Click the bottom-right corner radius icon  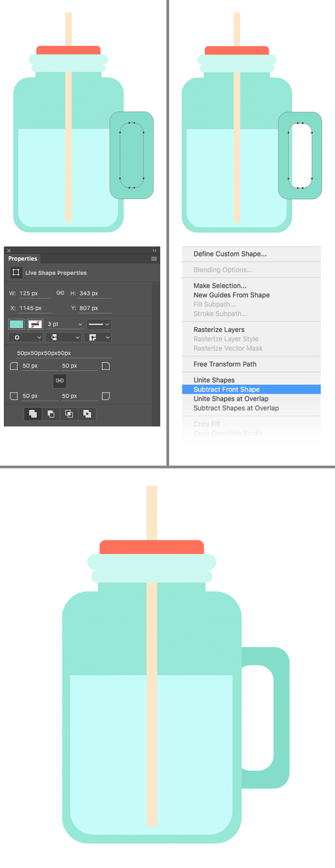[106, 396]
